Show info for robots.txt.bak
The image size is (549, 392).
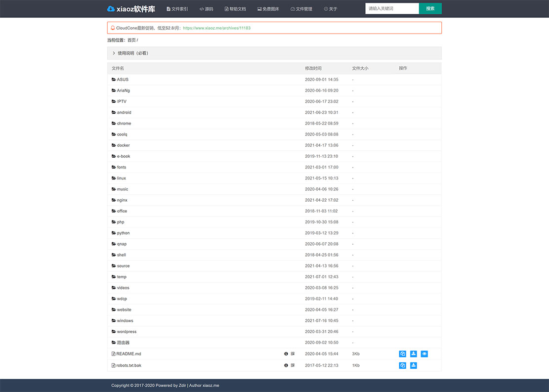click(x=286, y=365)
